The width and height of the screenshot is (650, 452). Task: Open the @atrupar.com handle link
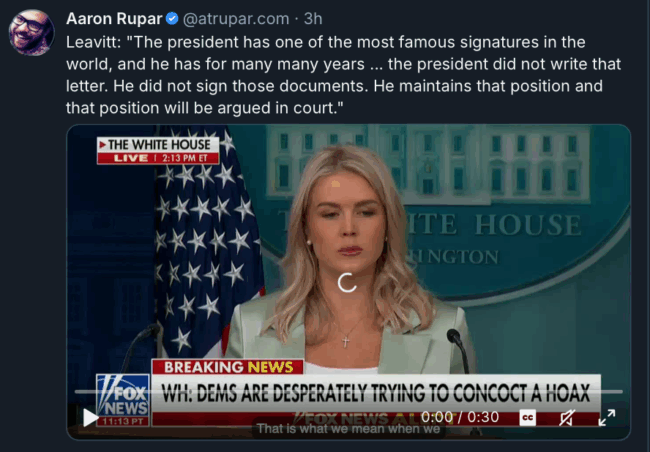click(236, 19)
